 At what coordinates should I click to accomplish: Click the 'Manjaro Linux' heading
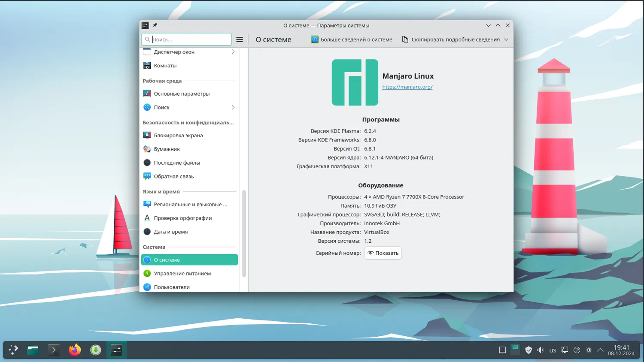408,76
